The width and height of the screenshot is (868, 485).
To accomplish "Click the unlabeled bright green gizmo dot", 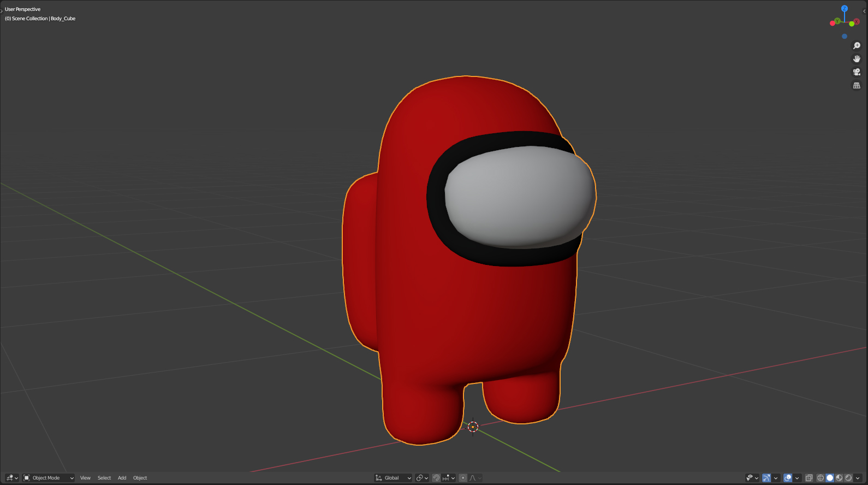I will click(852, 24).
